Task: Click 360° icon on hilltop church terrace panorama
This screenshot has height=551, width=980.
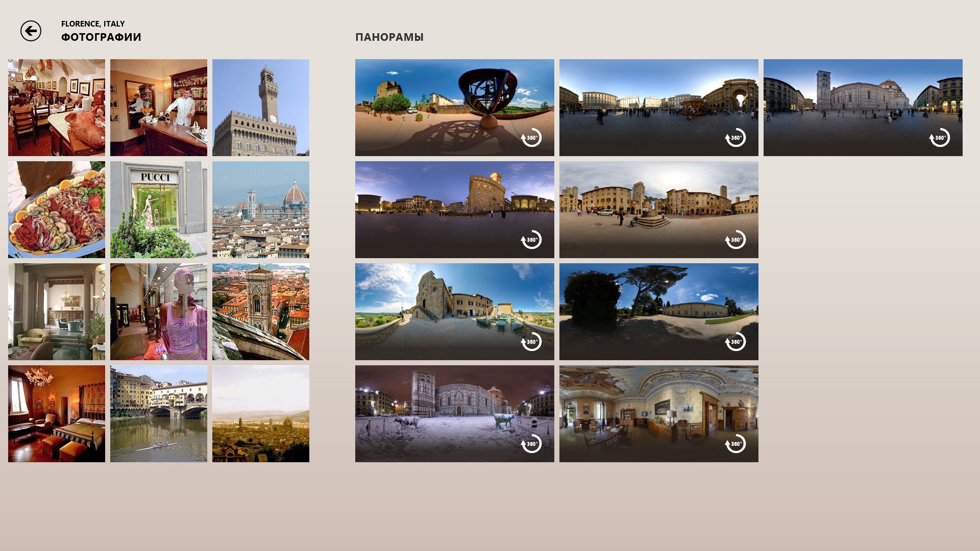Action: click(x=531, y=342)
